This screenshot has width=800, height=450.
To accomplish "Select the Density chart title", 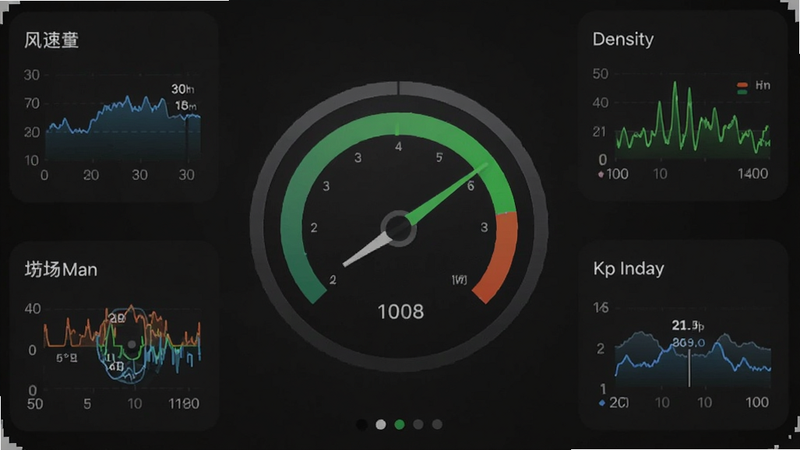I will click(x=623, y=39).
